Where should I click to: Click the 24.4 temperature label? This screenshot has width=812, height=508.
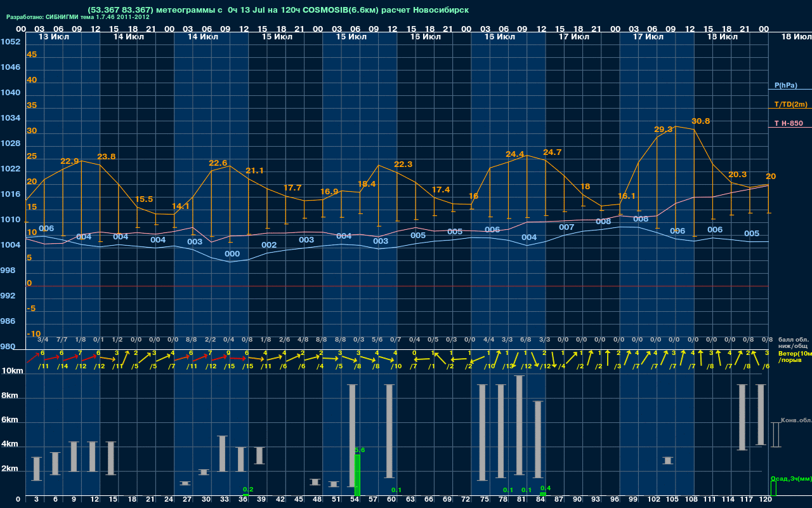tap(514, 154)
